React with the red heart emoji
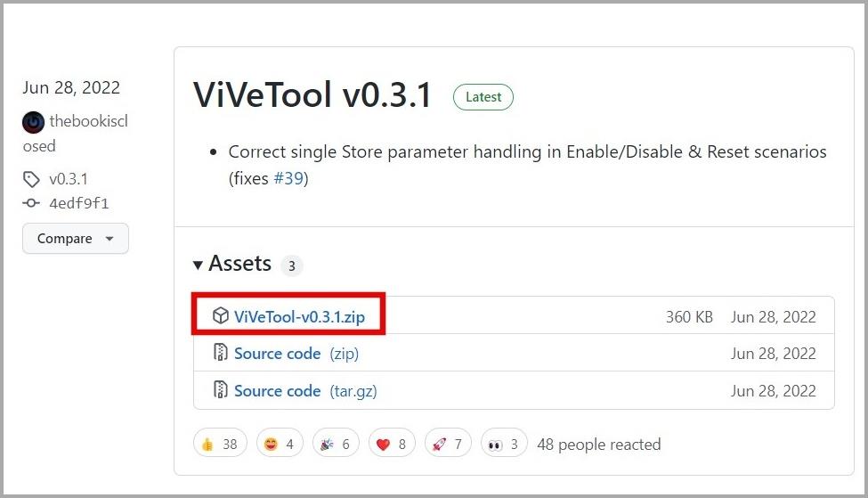 [392, 444]
